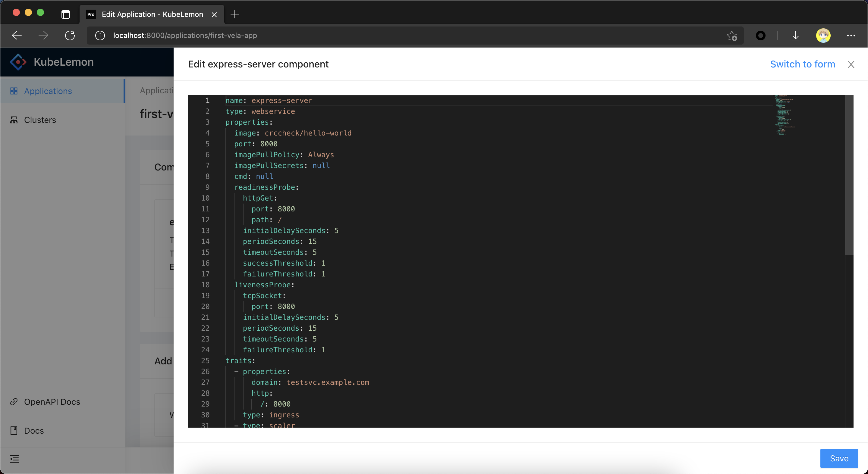The image size is (868, 474).
Task: Open Applications in the sidebar menu
Action: [x=48, y=91]
